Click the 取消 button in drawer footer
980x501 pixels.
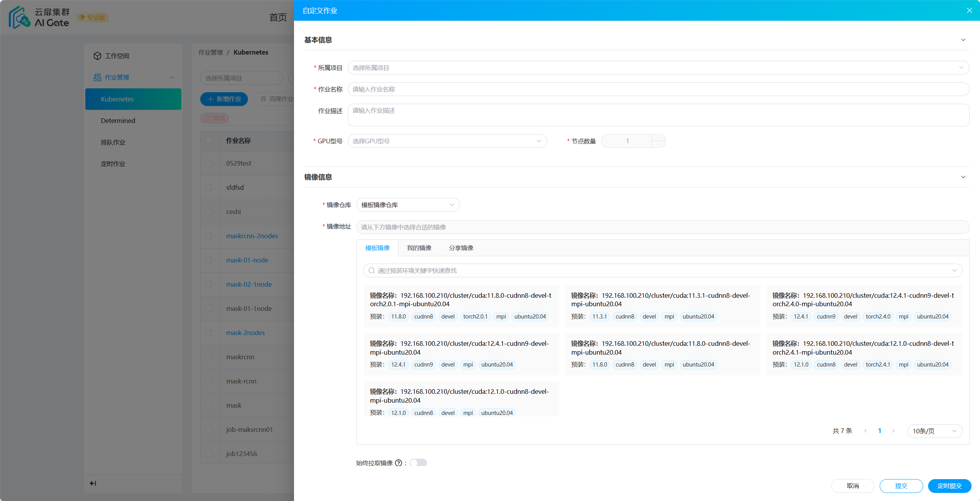pos(853,486)
